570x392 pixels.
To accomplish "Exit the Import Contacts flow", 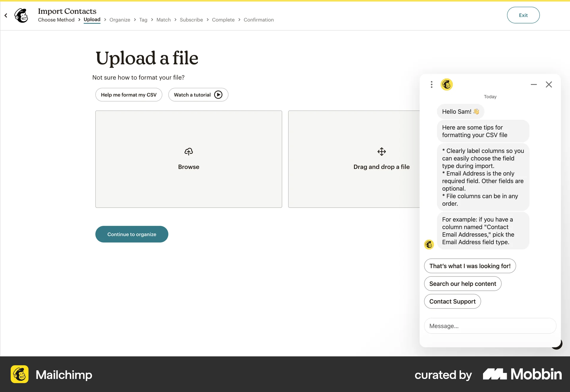I will [x=523, y=15].
